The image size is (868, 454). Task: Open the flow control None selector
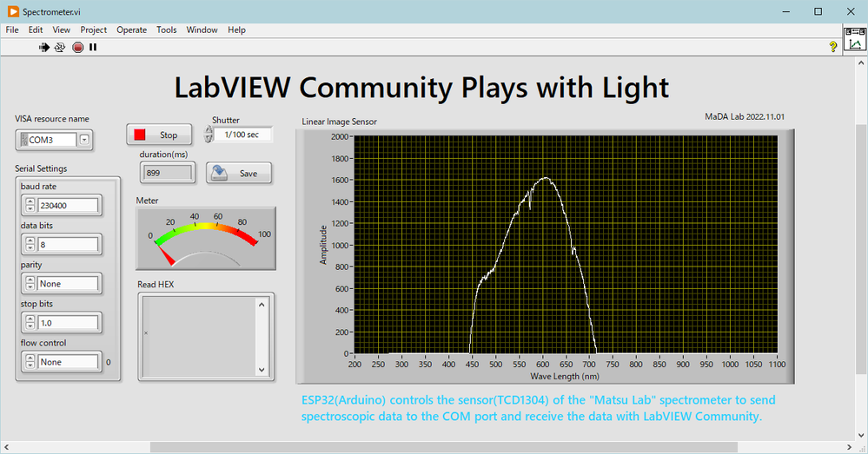point(68,362)
